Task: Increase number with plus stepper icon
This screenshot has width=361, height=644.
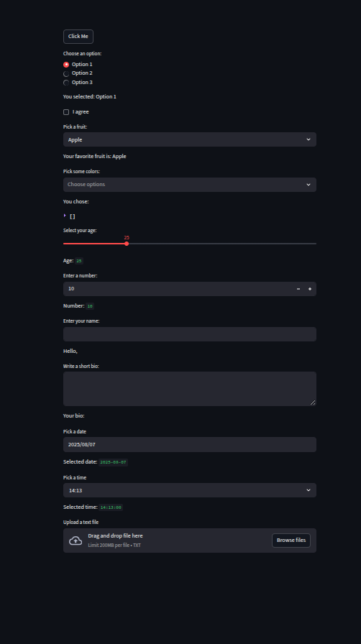Action: 310,289
